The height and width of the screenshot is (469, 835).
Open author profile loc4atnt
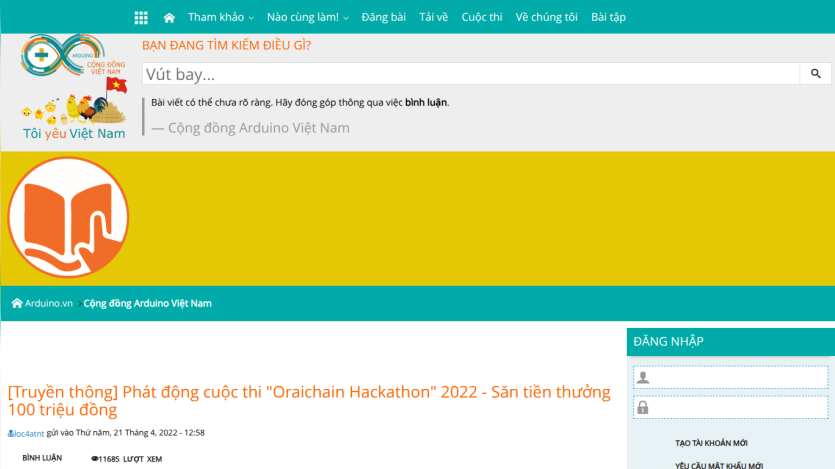tap(29, 433)
